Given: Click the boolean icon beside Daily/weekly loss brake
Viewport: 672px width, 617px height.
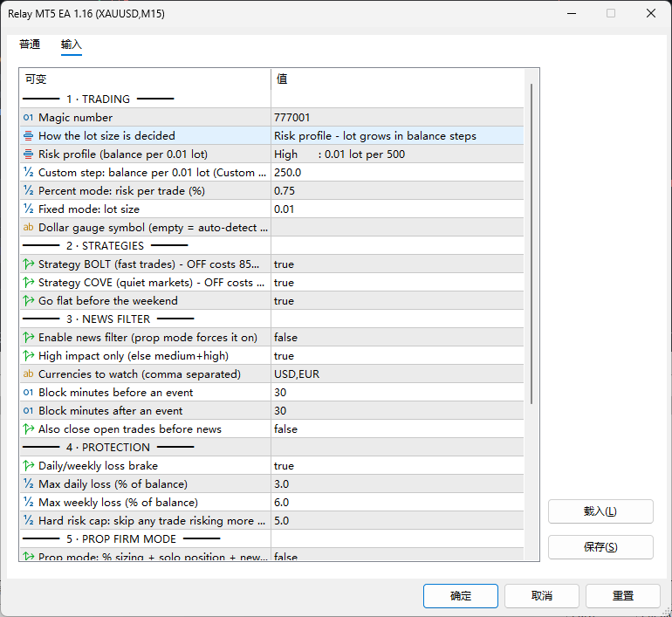Looking at the screenshot, I should (x=28, y=465).
